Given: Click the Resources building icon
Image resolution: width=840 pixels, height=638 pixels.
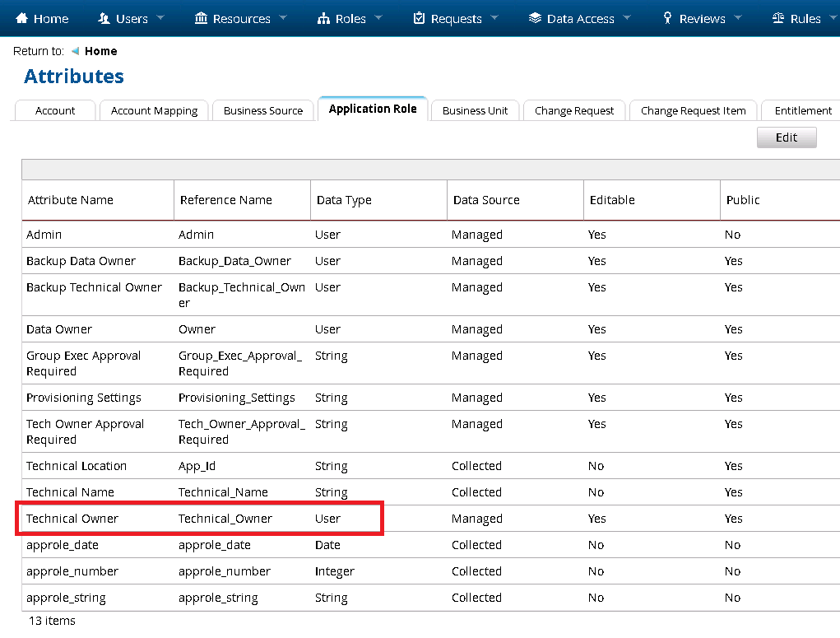Looking at the screenshot, I should (201, 18).
